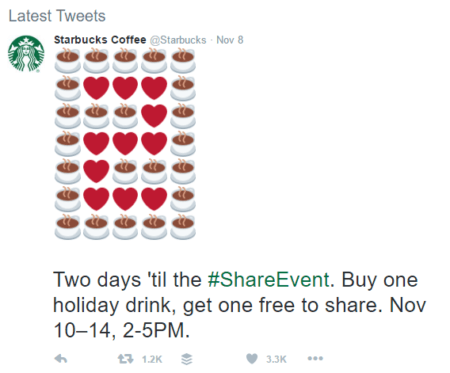Click the '10–14, 2-5PM.' tweet text line
The image size is (450, 373).
[x=122, y=331]
